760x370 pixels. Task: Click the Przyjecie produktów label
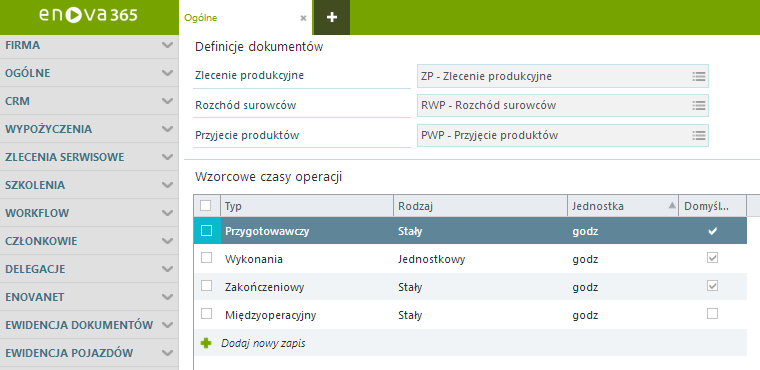pyautogui.click(x=247, y=135)
